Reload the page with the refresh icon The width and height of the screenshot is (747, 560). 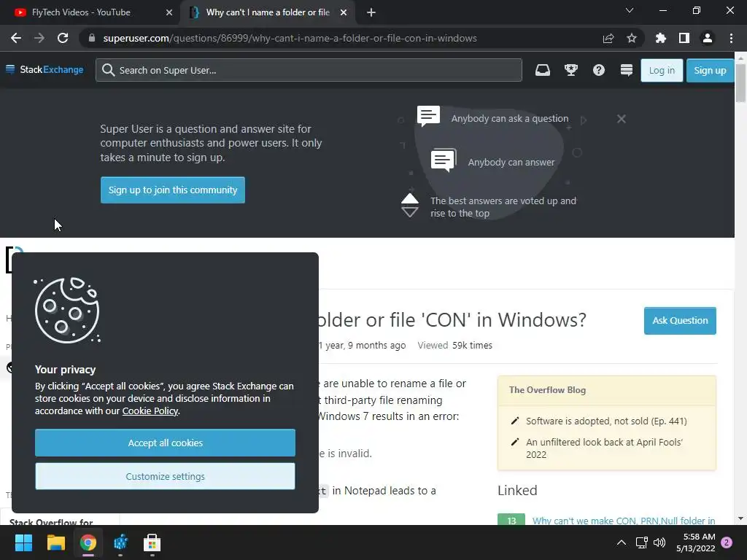[63, 38]
